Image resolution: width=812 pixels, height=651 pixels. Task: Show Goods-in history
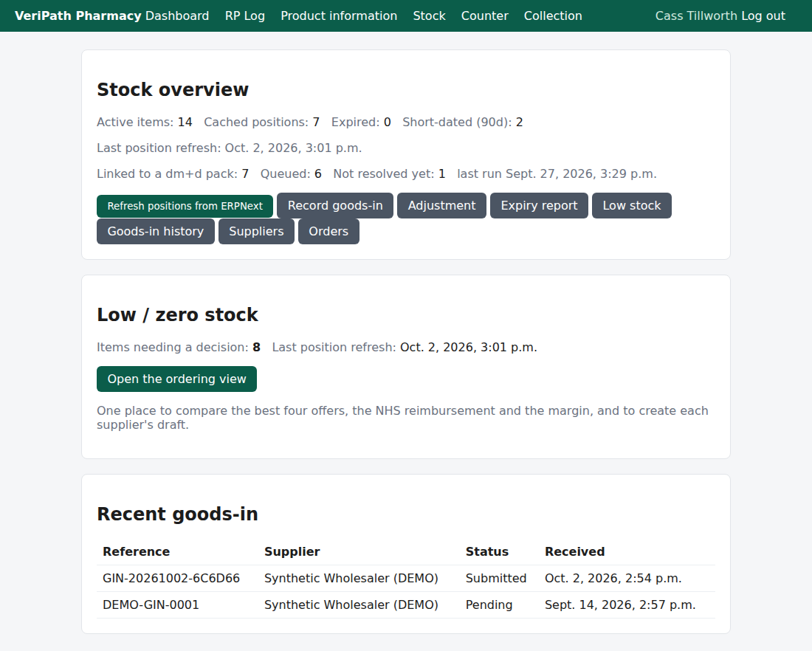[155, 232]
